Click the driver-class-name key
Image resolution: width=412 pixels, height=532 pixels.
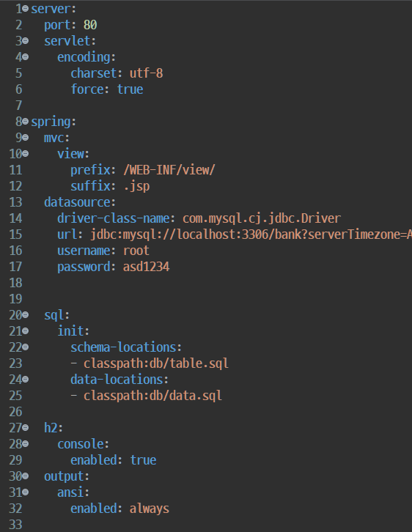point(114,218)
